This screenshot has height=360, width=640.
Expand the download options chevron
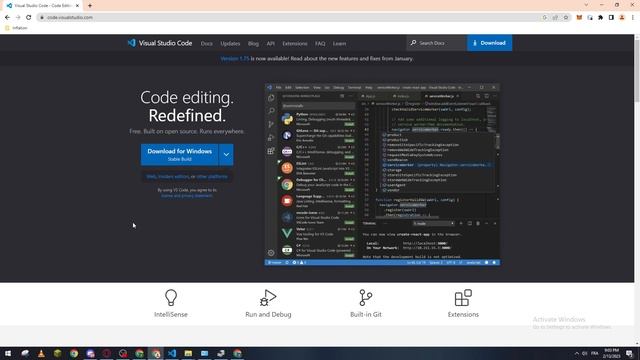(x=226, y=155)
